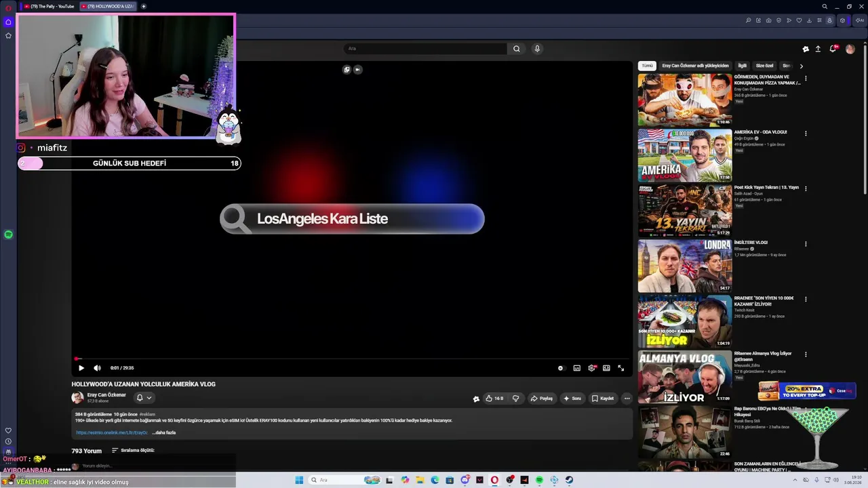Open the Opera AI assistant button

(x=859, y=20)
